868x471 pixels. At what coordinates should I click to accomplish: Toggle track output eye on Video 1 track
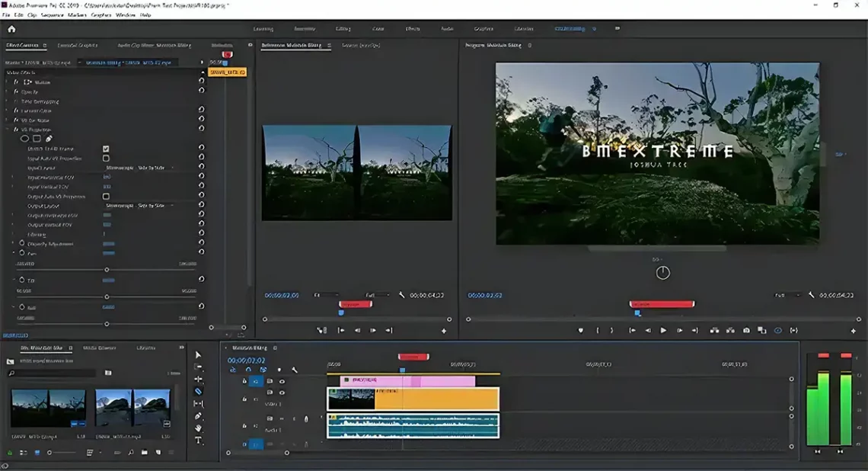(x=282, y=392)
